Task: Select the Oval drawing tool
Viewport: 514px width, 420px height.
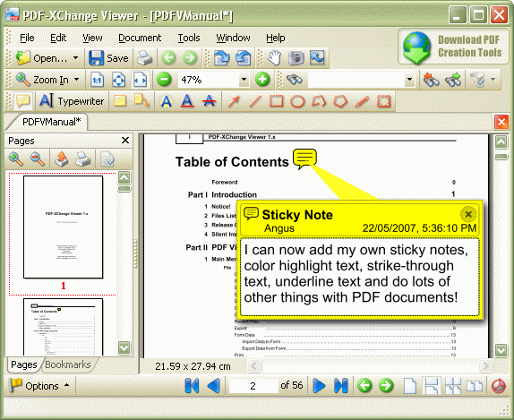Action: pyautogui.click(x=297, y=101)
